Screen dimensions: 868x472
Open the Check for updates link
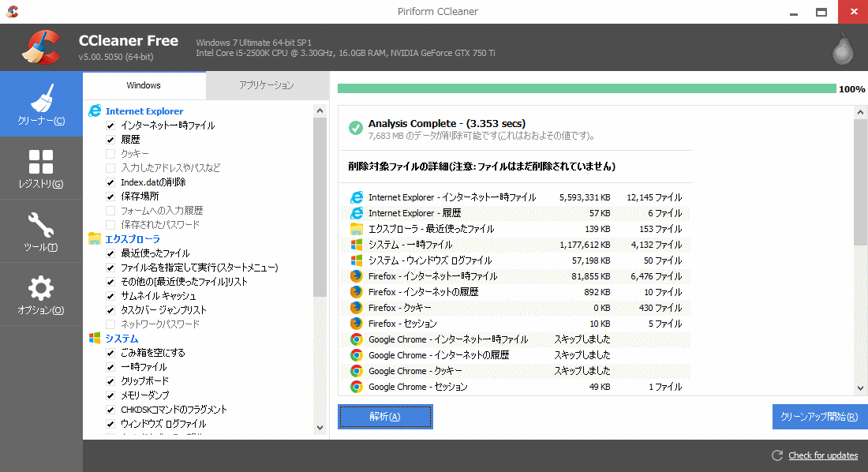823,455
